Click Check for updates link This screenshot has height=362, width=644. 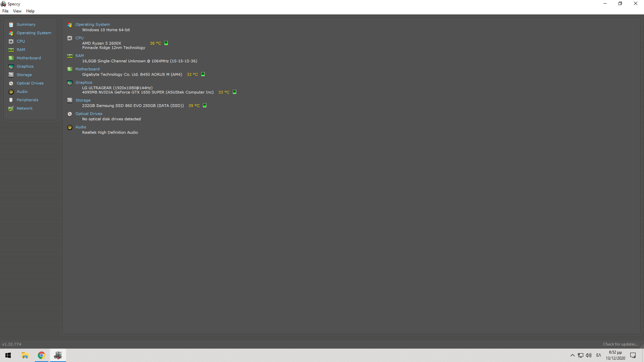tap(620, 344)
